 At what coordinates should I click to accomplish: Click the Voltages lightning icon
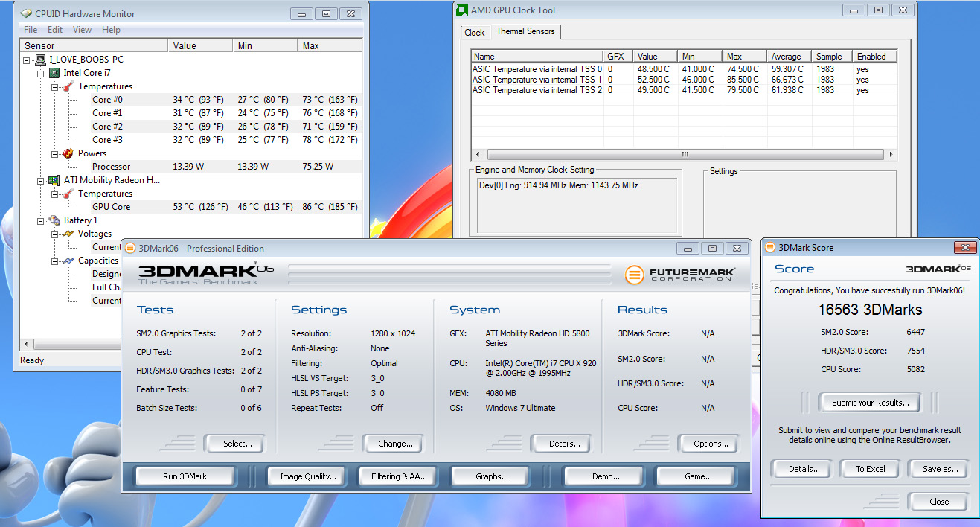coord(68,234)
